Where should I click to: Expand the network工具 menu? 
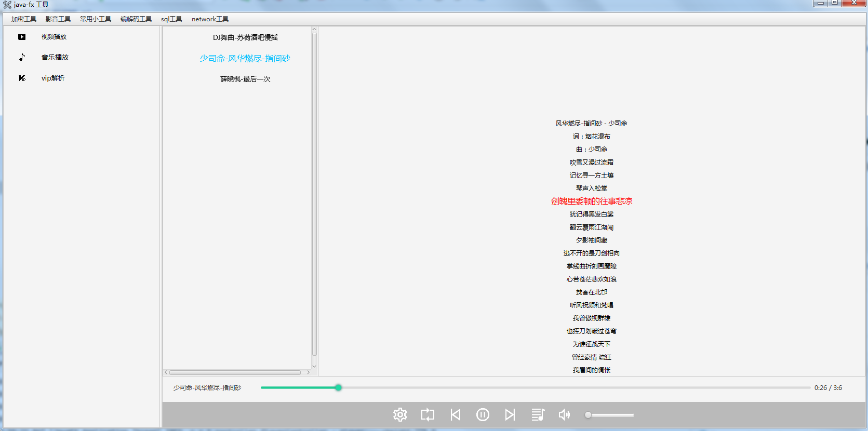pyautogui.click(x=210, y=19)
